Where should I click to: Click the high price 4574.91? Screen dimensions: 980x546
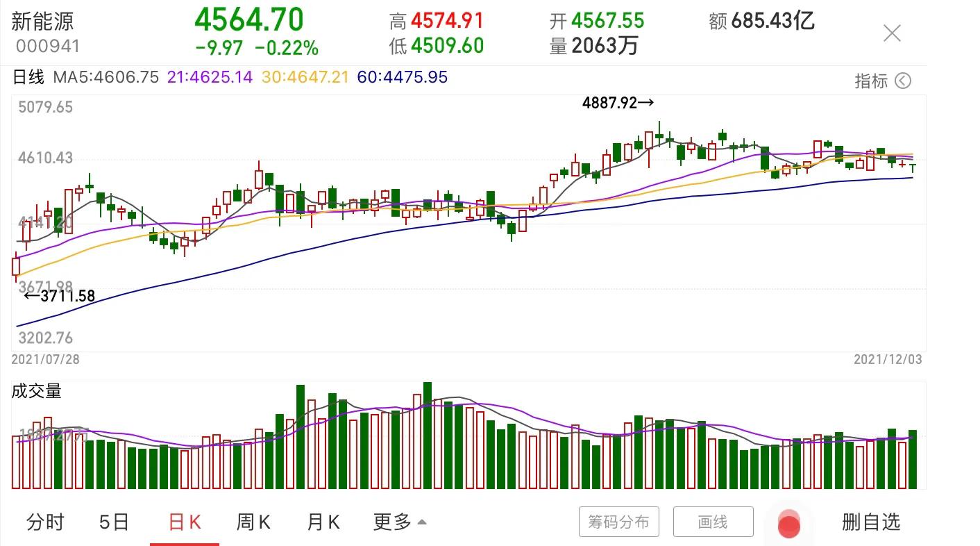click(x=447, y=21)
